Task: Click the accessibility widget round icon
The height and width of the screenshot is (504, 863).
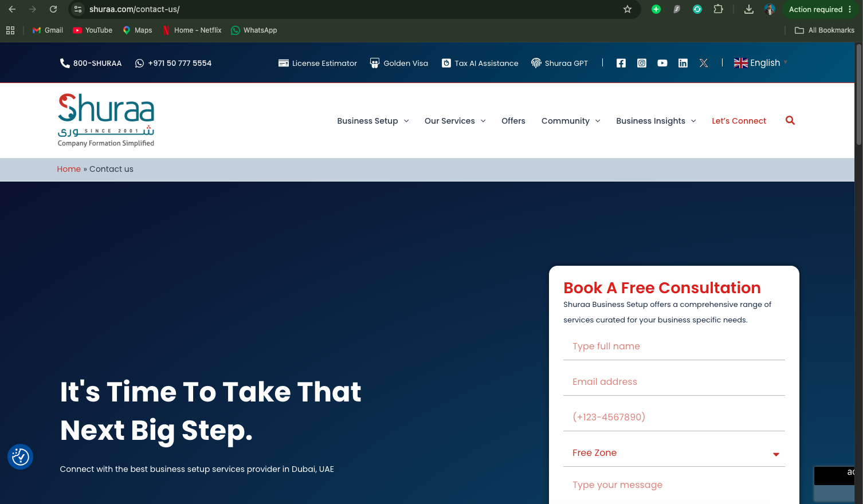Action: [21, 456]
